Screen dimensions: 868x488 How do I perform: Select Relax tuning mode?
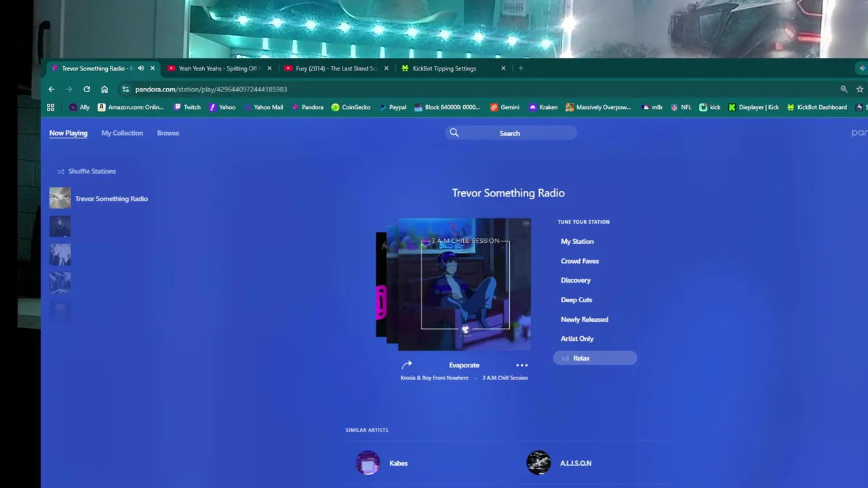(x=595, y=358)
